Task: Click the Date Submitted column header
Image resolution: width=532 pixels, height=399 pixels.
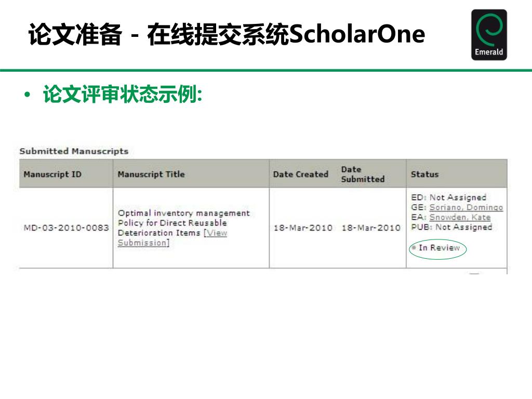Action: [x=363, y=175]
